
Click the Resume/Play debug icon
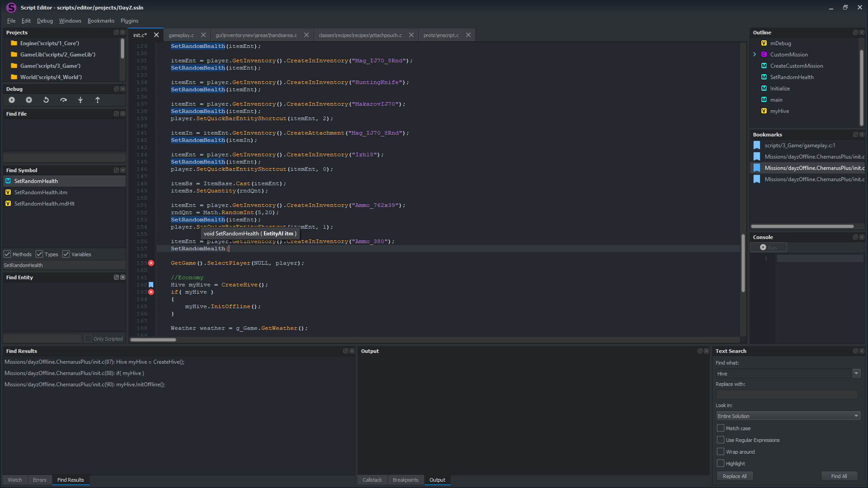point(11,99)
